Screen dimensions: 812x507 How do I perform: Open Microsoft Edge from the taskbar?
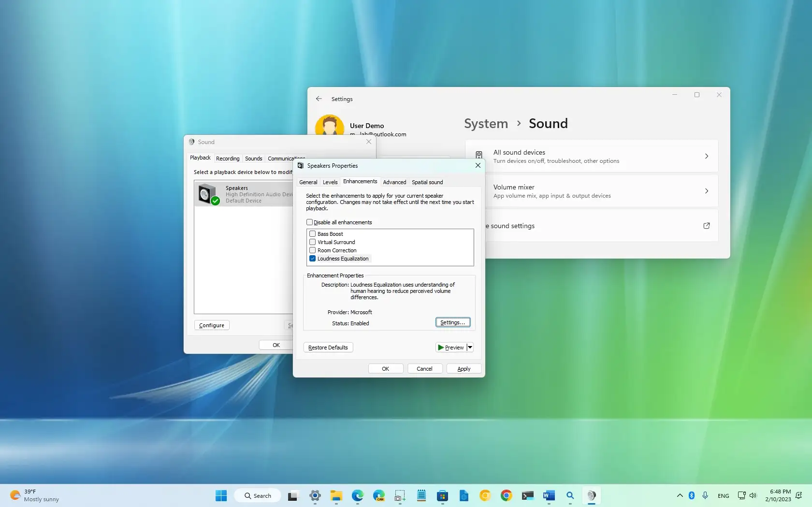[x=358, y=495]
